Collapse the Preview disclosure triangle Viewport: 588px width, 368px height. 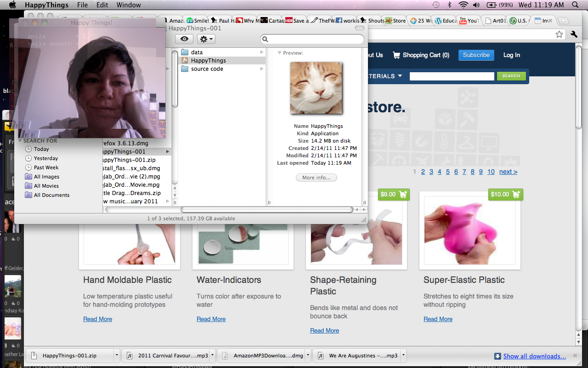click(x=279, y=53)
